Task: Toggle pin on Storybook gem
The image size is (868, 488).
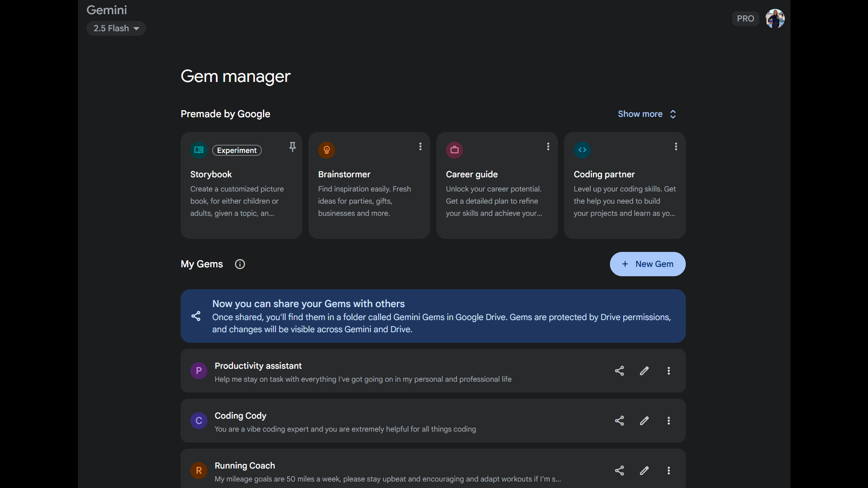Action: pos(292,146)
